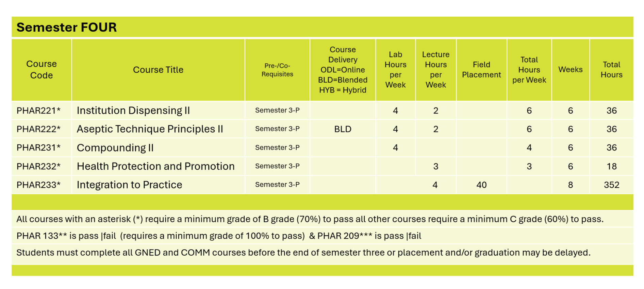Viewport: 644px width, 289px height.
Task: Select the Course Code column header
Action: [42, 70]
